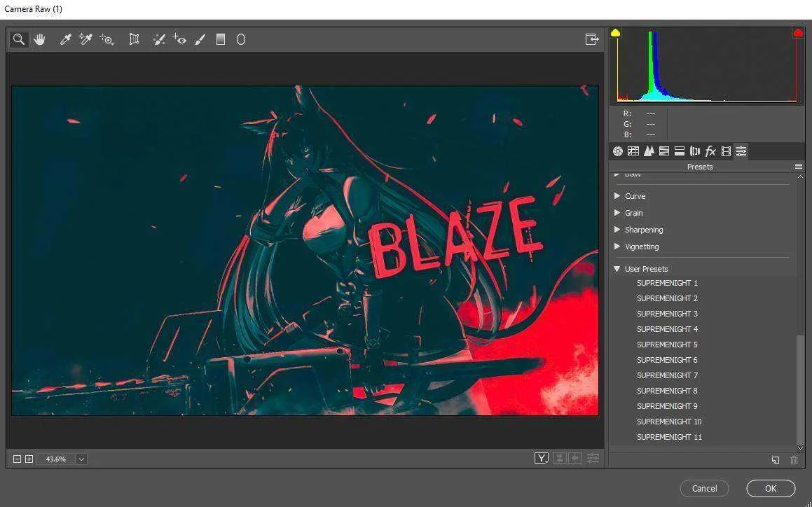Expand the Curve preset group
The width and height of the screenshot is (812, 507).
pos(617,196)
